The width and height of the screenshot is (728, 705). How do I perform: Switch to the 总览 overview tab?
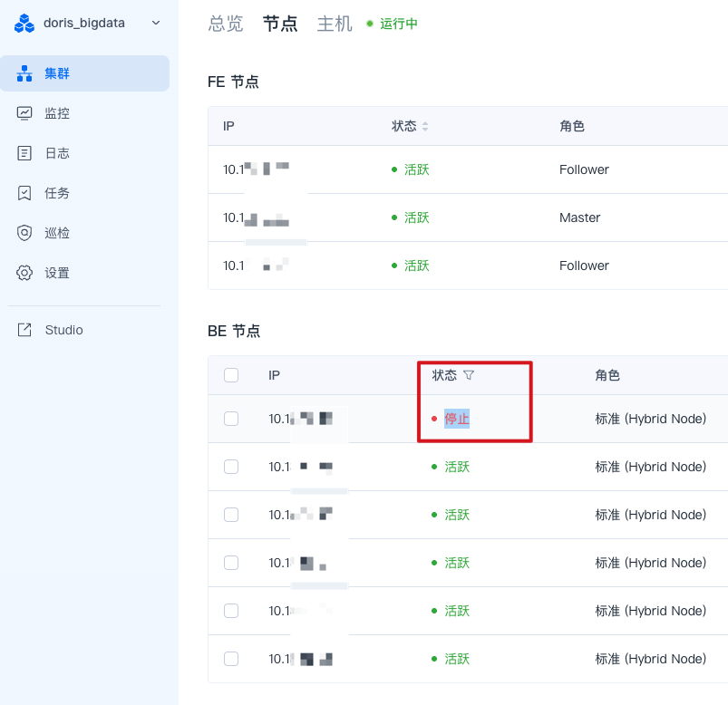point(226,24)
